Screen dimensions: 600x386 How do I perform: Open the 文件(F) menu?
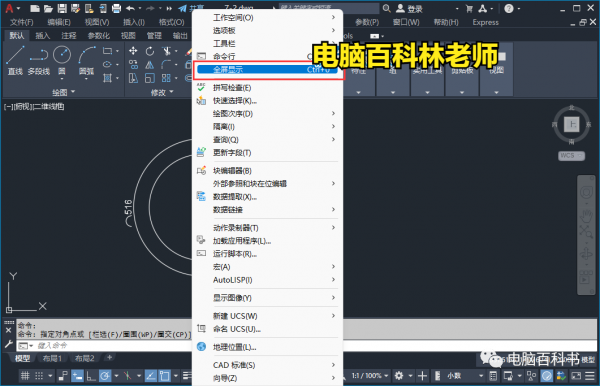22,22
